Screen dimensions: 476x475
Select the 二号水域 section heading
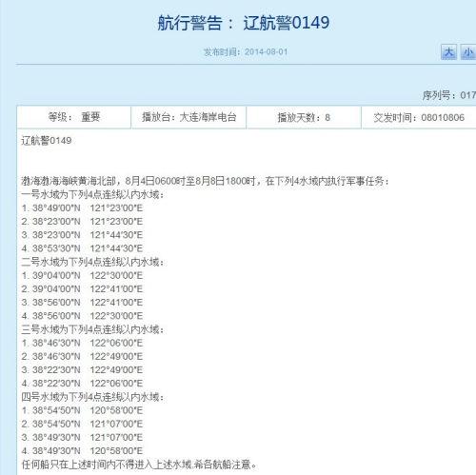(92, 262)
